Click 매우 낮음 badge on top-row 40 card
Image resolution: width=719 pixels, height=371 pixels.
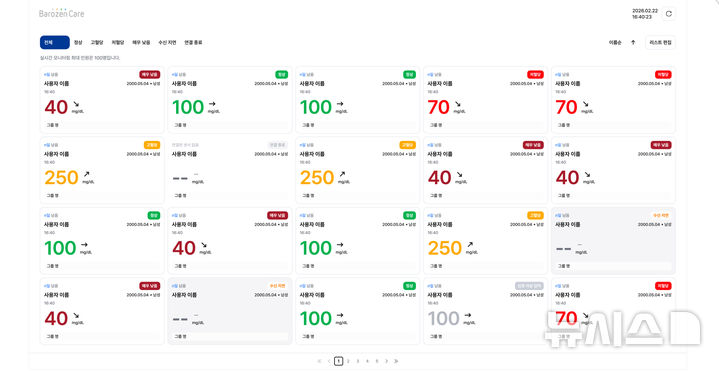coord(149,74)
